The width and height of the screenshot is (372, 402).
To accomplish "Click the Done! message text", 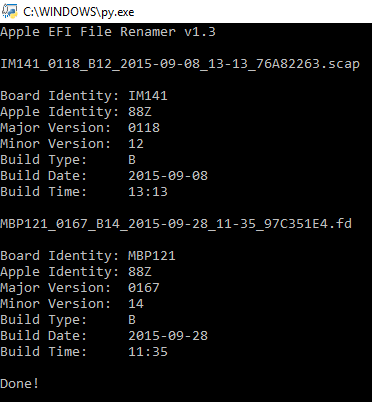I will tap(19, 383).
